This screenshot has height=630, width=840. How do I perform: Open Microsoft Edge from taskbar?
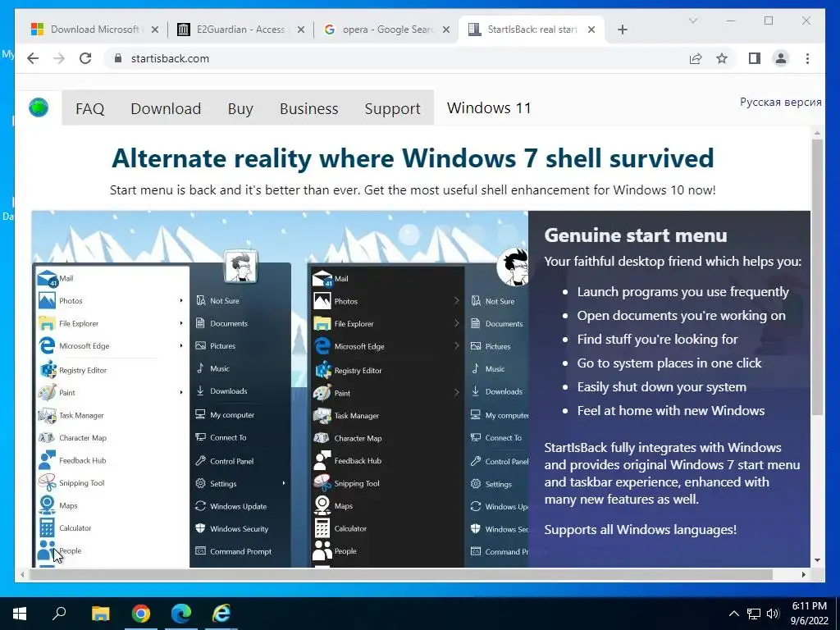coord(181,614)
